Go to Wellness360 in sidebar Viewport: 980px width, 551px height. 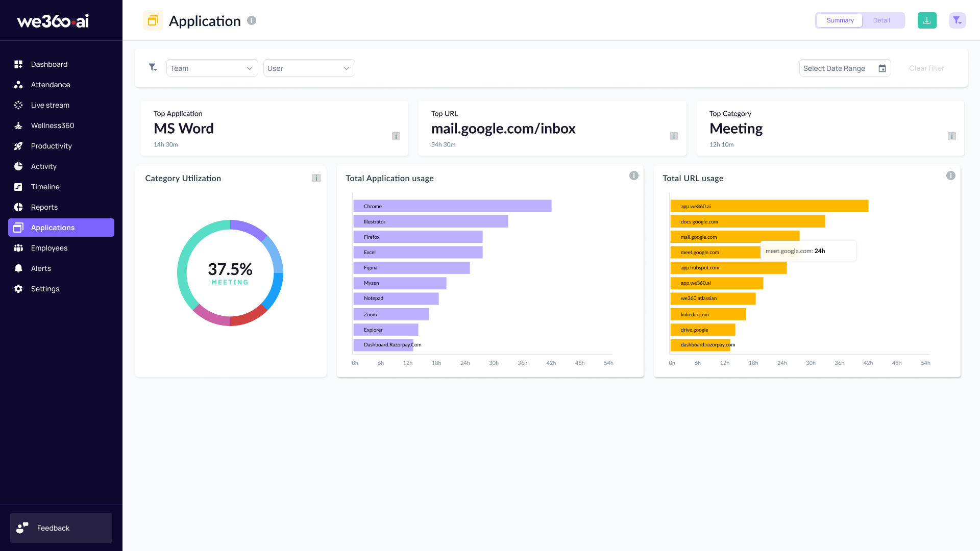point(53,126)
